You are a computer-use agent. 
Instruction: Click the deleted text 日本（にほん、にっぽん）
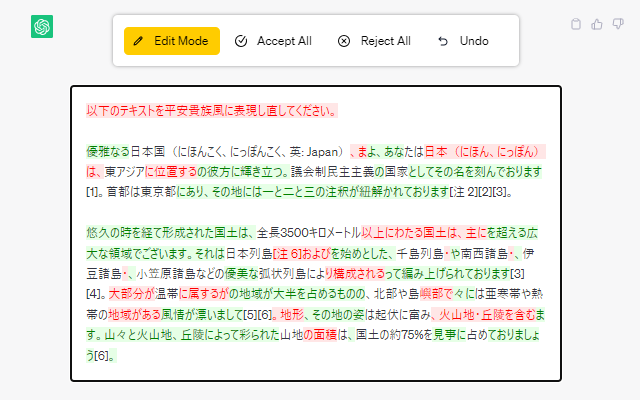485,152
